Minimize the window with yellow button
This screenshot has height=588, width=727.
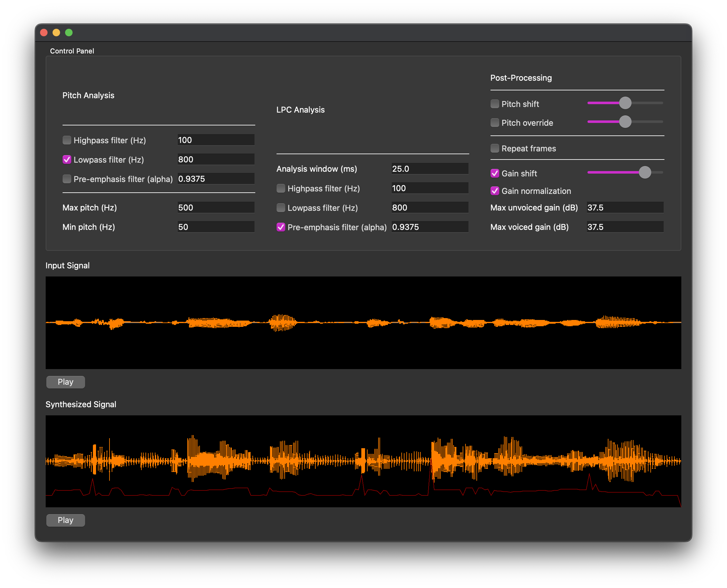[56, 33]
